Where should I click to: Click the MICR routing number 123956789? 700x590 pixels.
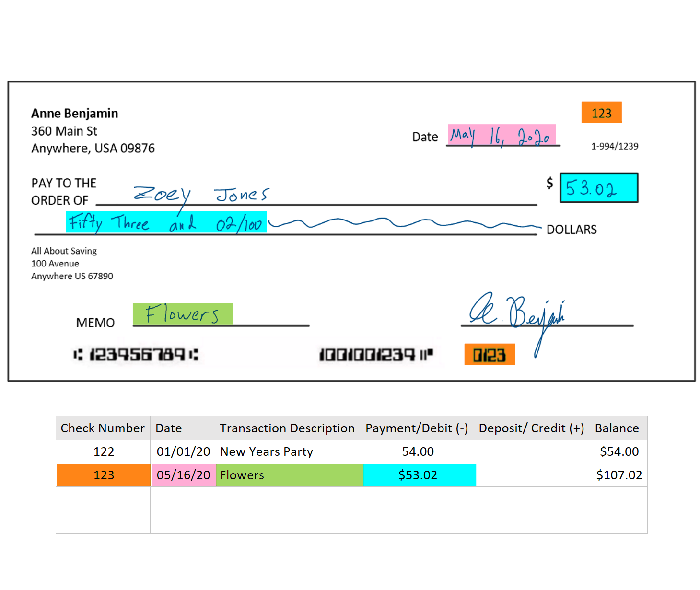click(136, 355)
